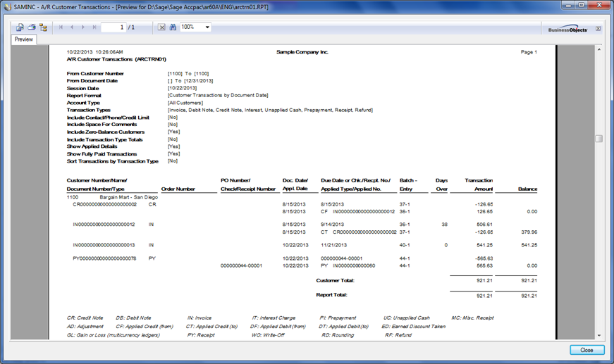Click document number IN00000000000000000012

click(x=104, y=225)
